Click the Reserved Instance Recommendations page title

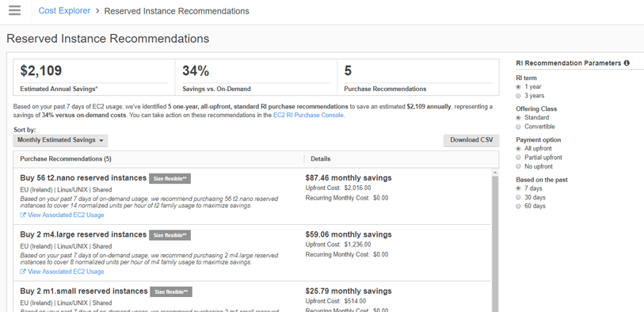click(108, 39)
